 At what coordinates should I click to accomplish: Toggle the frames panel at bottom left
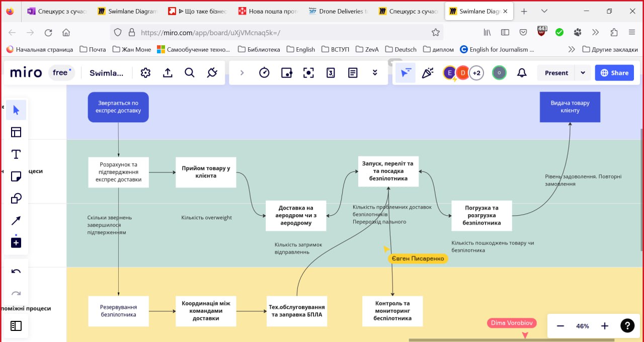coord(16,326)
